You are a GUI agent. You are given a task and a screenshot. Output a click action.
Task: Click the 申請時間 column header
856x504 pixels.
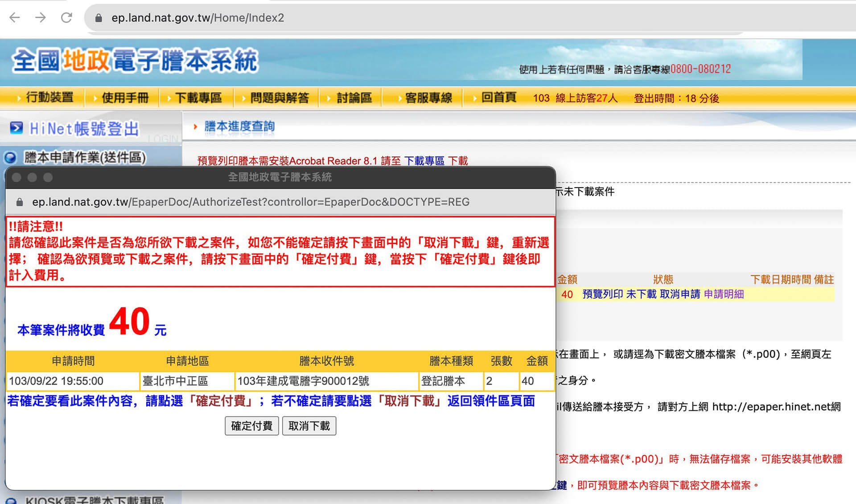point(73,361)
